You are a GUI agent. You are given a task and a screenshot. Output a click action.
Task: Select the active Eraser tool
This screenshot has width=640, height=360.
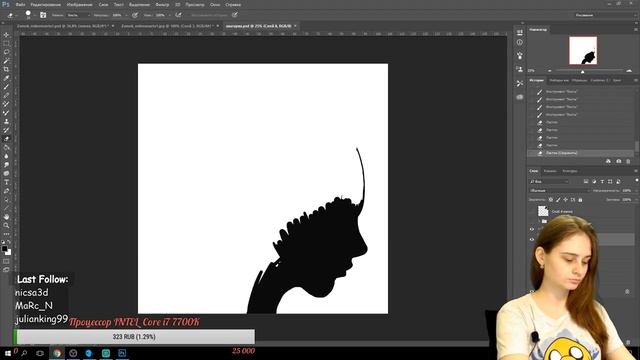click(x=6, y=139)
